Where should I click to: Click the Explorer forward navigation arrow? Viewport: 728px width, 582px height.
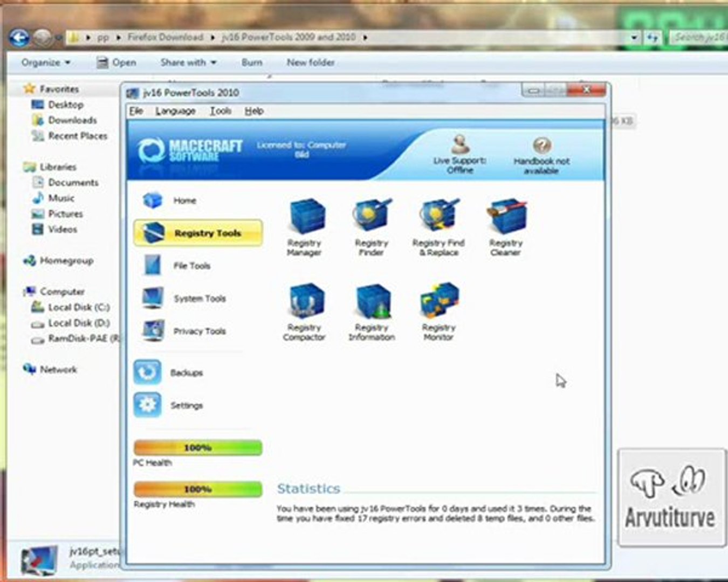click(43, 38)
